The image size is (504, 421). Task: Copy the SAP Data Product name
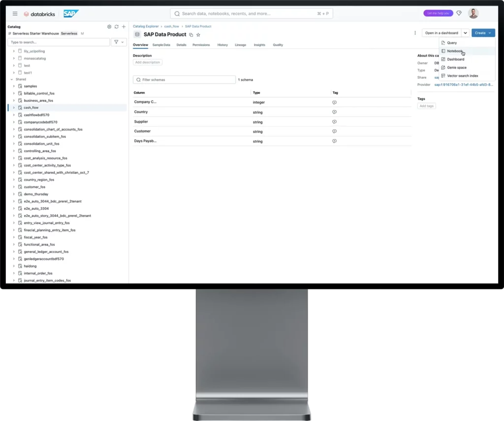(191, 34)
